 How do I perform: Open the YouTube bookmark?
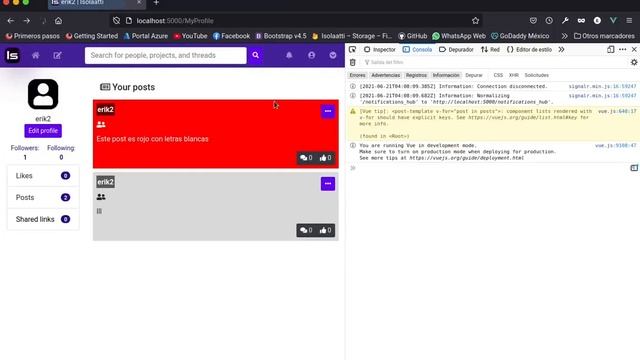pos(190,36)
